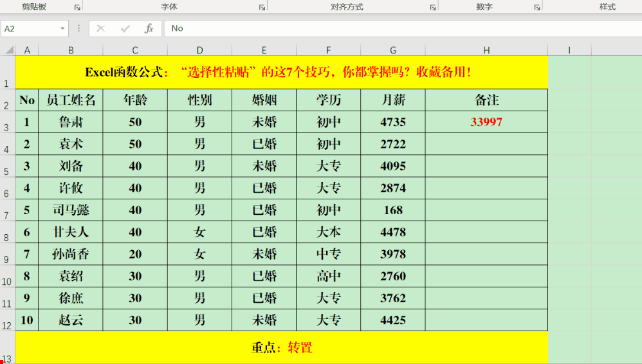Click the name cell 鲁肃
642x364 pixels.
pyautogui.click(x=71, y=122)
